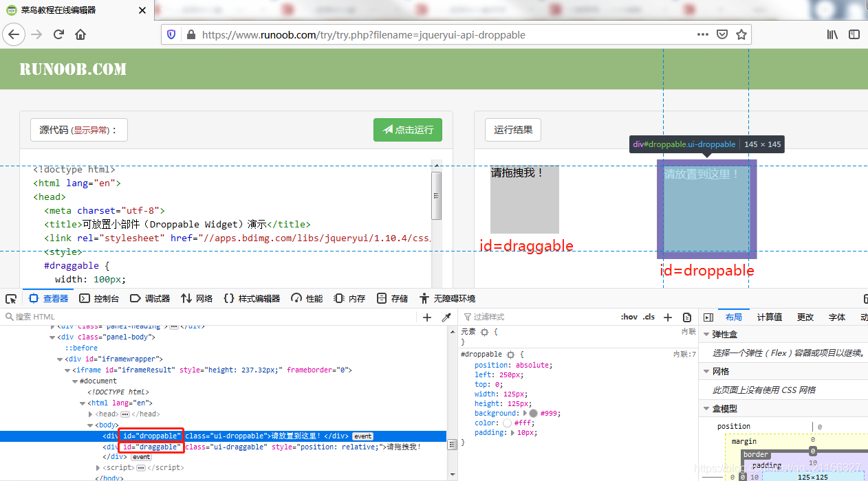
Task: Collapse the iframeResult iframe node
Action: pyautogui.click(x=67, y=370)
